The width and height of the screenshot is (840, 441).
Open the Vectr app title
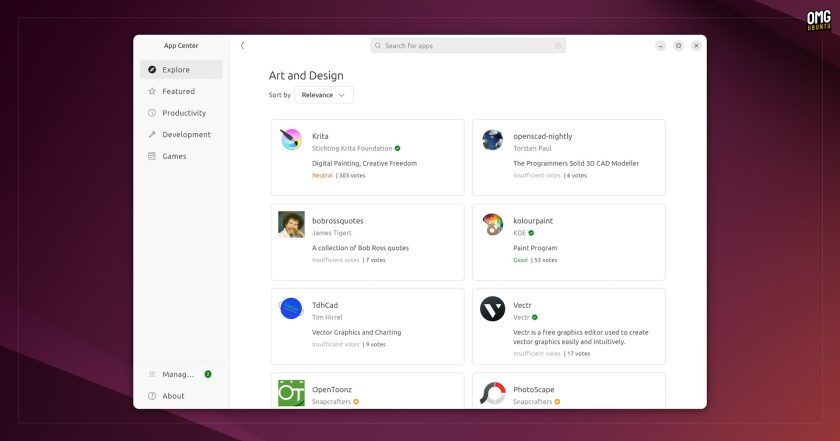(522, 305)
